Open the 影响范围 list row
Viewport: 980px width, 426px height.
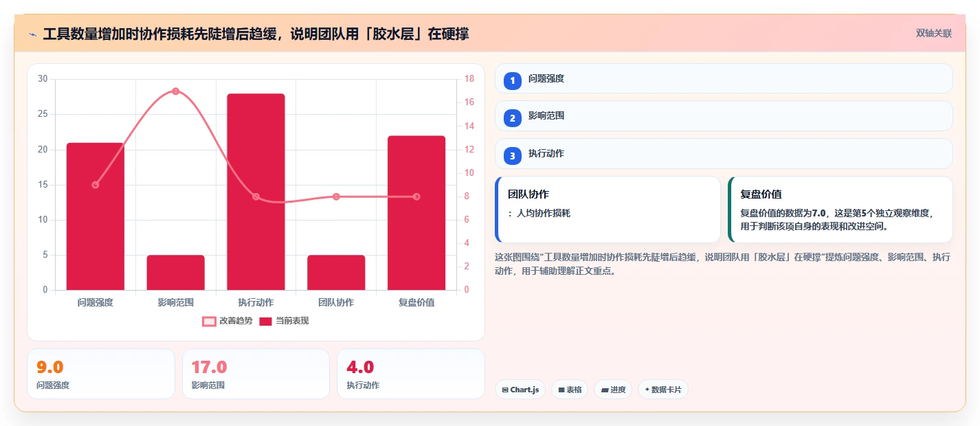point(724,116)
